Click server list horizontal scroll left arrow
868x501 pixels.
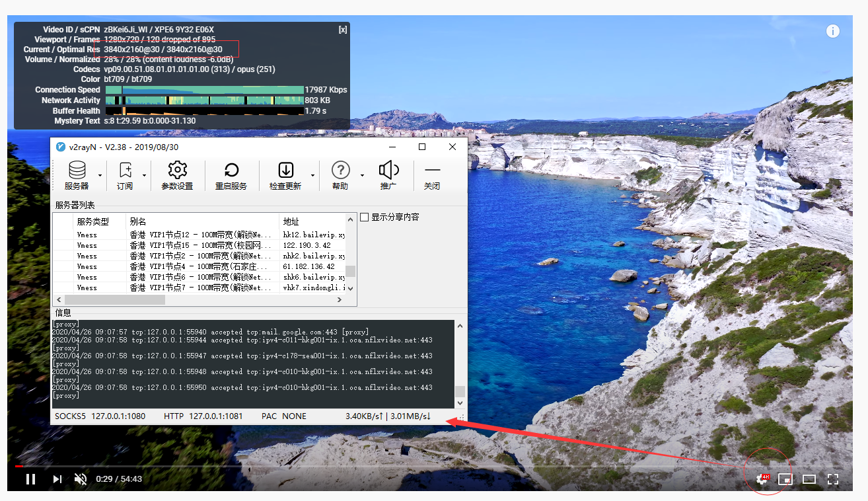[x=59, y=299]
